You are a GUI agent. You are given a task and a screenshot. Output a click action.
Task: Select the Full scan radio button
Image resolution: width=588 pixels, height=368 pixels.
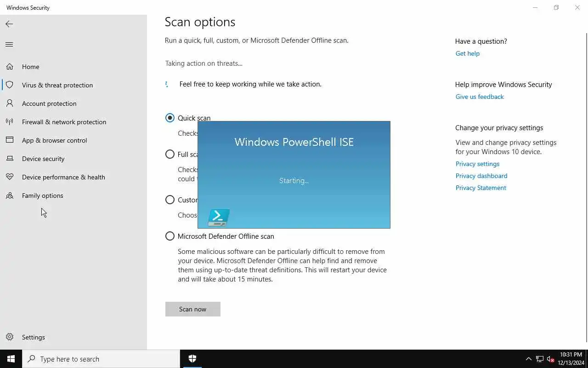click(170, 154)
